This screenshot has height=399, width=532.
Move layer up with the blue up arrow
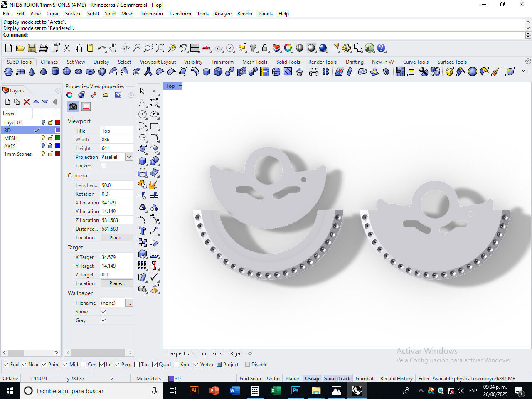(x=36, y=102)
